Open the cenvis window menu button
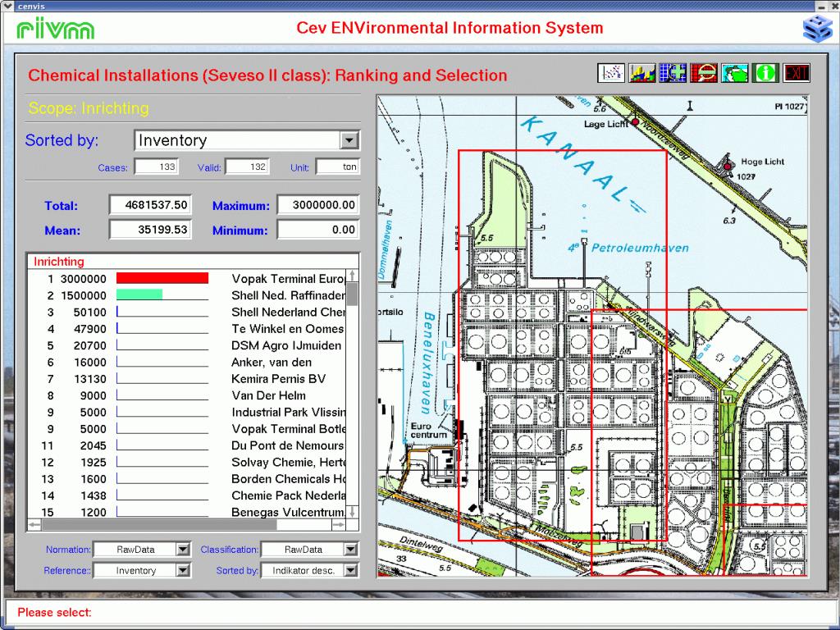Viewport: 840px width, 630px height. (7, 6)
